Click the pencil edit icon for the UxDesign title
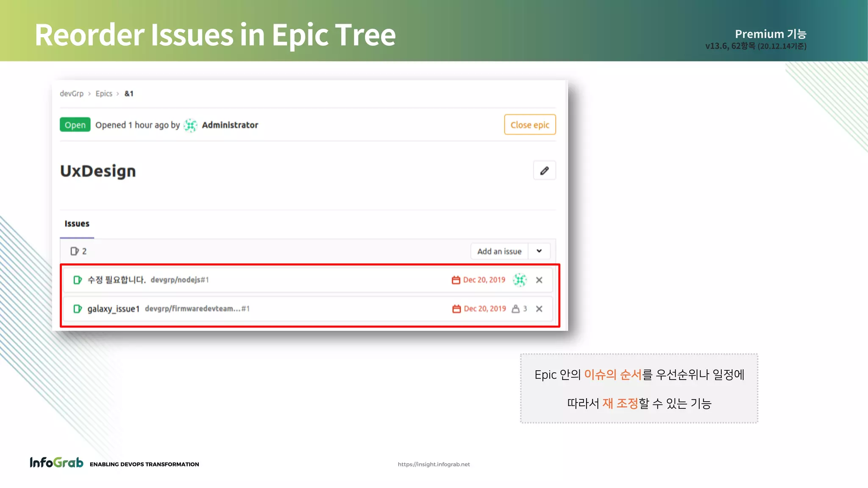 click(x=544, y=171)
